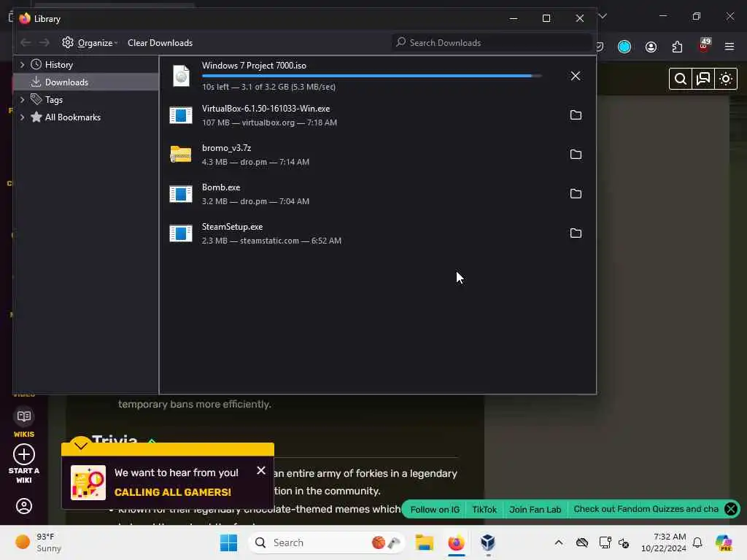Click the VirtualBox installer file icon
This screenshot has width=747, height=560.
[x=181, y=115]
